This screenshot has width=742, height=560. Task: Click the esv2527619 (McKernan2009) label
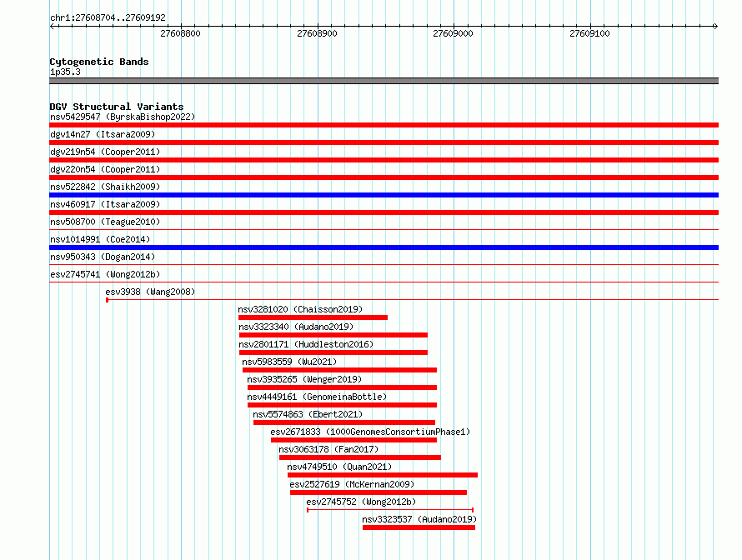coord(352,484)
